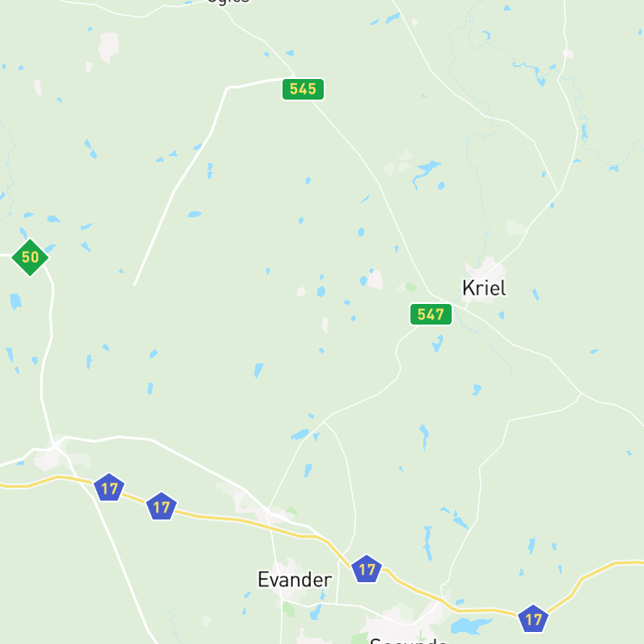Click the small lake south of 547 shield
This screenshot has width=644, height=644.
point(438,343)
